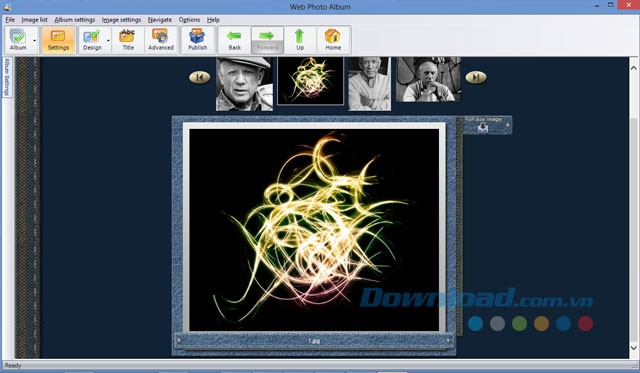Screen dimensions: 640x373
Task: Go to Home with the house icon
Action: point(333,40)
